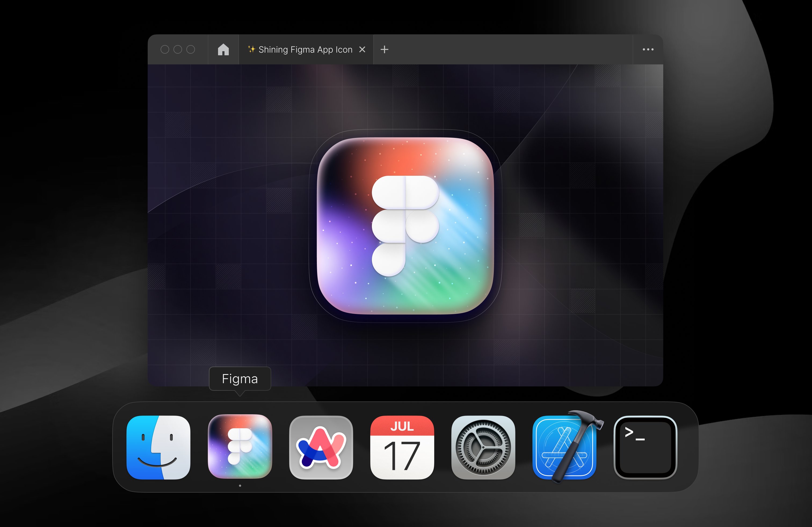Launch Xcode from the dock
812x527 pixels.
[565, 447]
